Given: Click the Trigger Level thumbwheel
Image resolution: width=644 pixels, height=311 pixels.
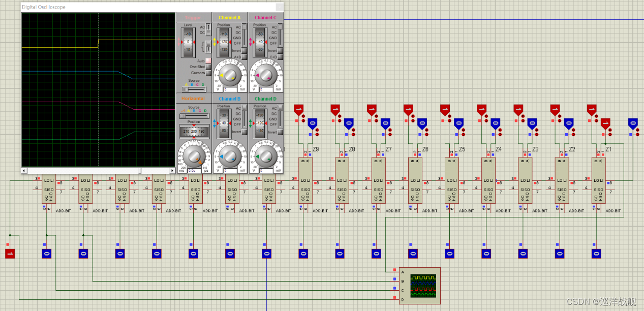Looking at the screenshot, I should (x=188, y=42).
